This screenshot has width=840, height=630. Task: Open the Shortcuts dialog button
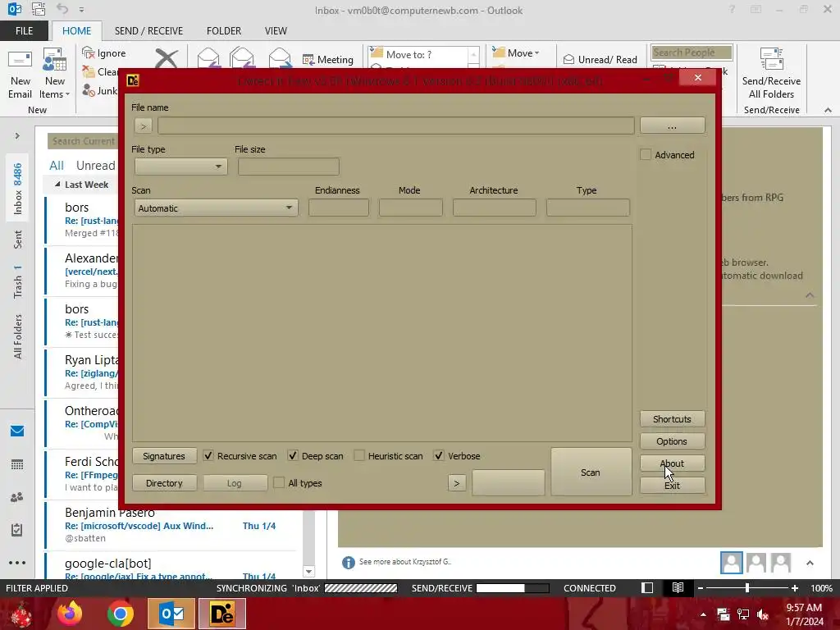pos(672,419)
